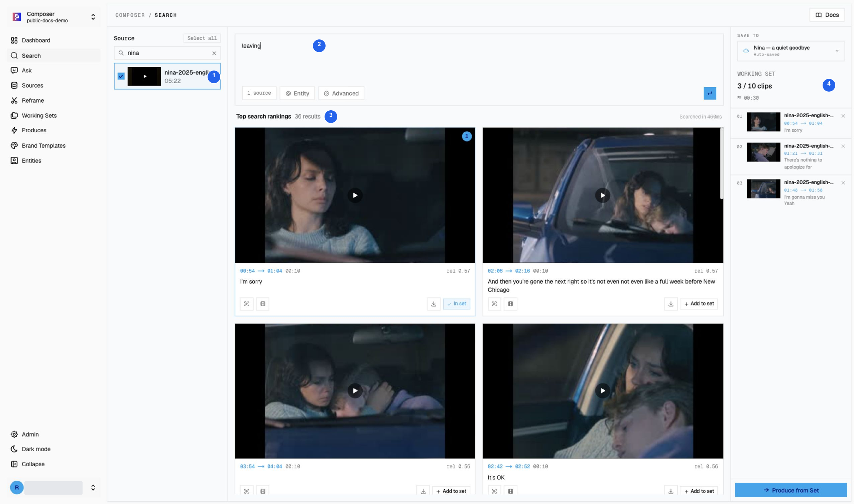Play the 02:06 clip about Chicago
The width and height of the screenshot is (854, 504).
[x=602, y=195]
